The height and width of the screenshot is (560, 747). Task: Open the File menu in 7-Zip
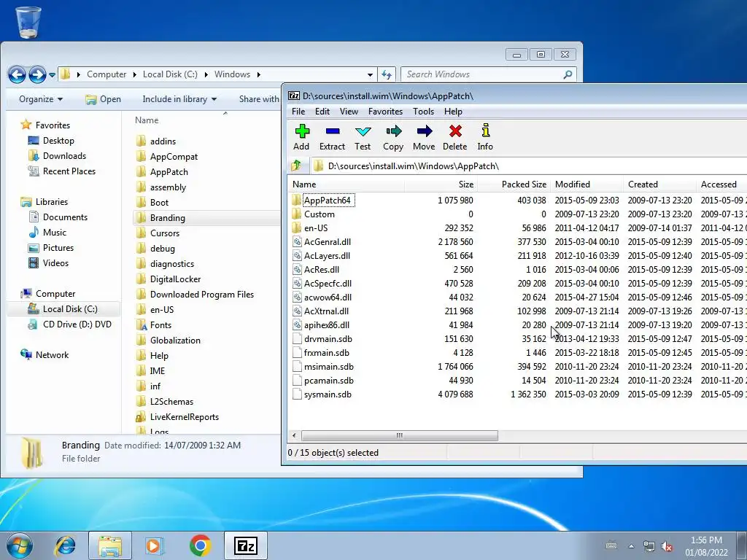[x=298, y=112]
